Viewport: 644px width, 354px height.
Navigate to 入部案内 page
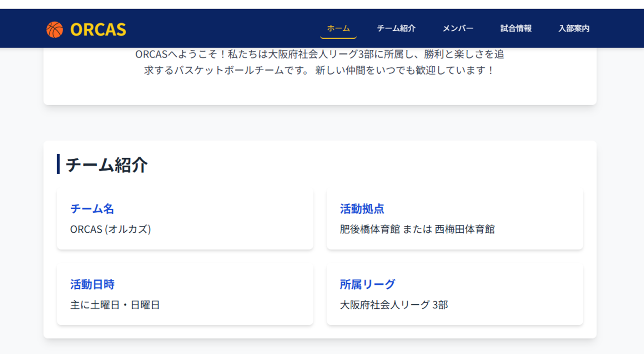[574, 29]
